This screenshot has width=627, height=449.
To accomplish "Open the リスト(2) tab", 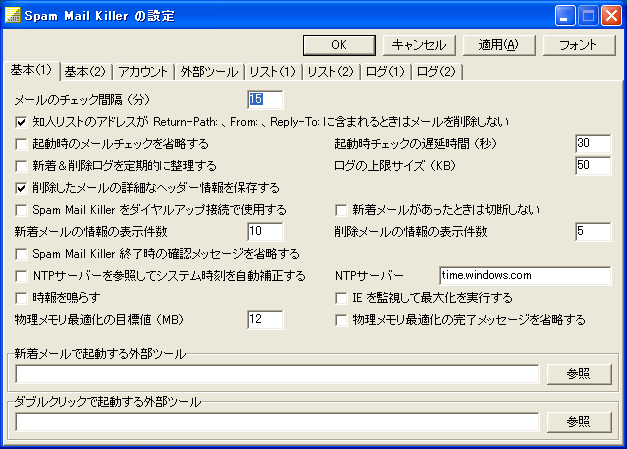I will click(331, 72).
